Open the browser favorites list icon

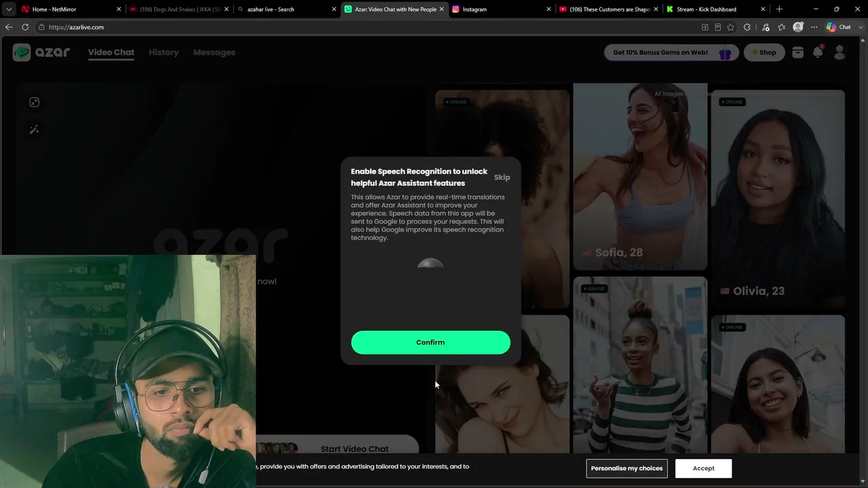tap(782, 27)
